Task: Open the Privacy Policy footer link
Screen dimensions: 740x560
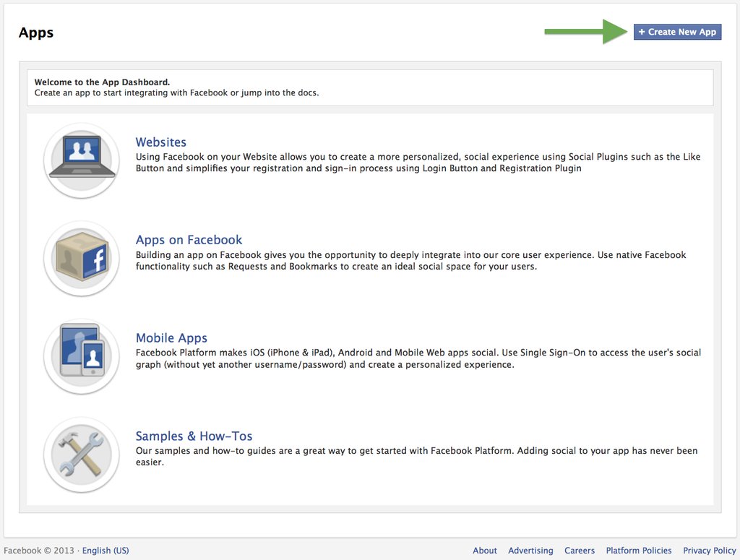Action: click(x=710, y=551)
